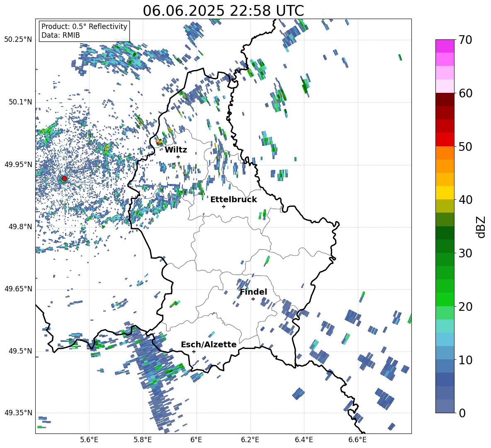Pick the orange swatch just below 50 dBZ
This screenshot has height=448, width=491.
pos(445,153)
